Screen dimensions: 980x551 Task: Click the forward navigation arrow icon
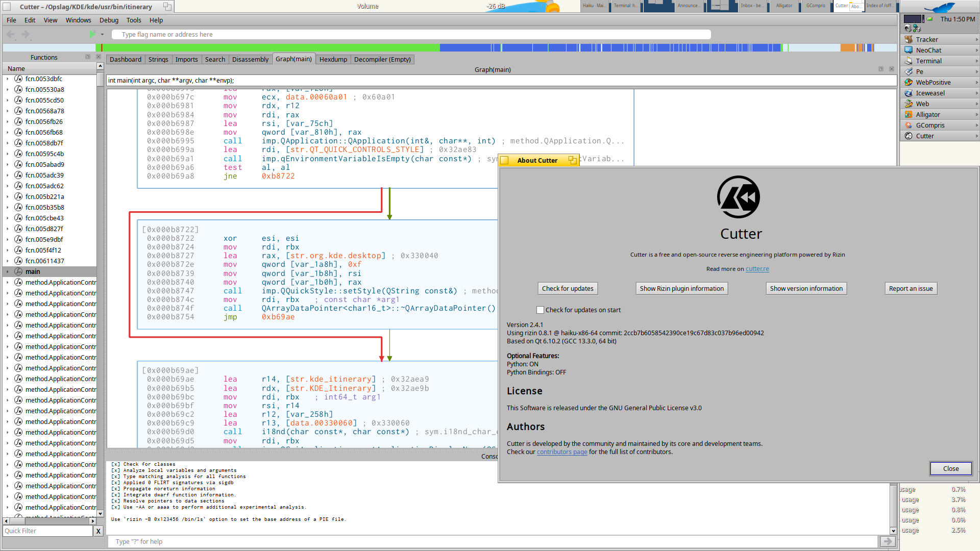[x=26, y=35]
